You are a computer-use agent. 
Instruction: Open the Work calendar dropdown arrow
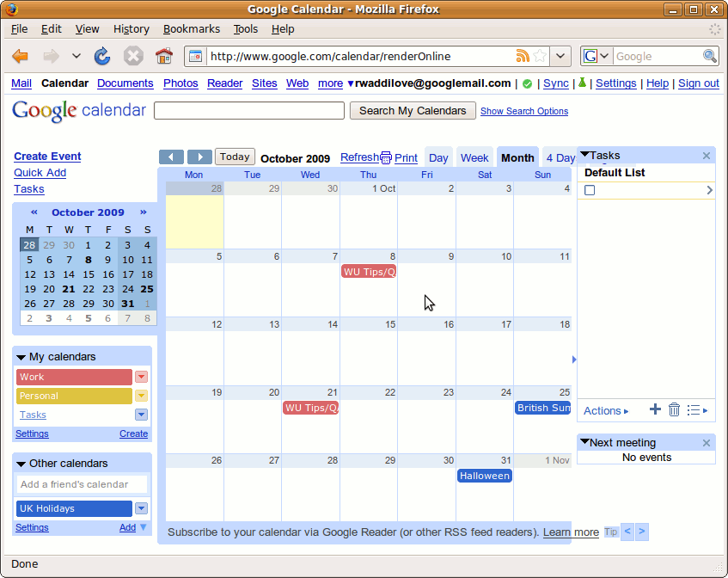click(x=141, y=377)
